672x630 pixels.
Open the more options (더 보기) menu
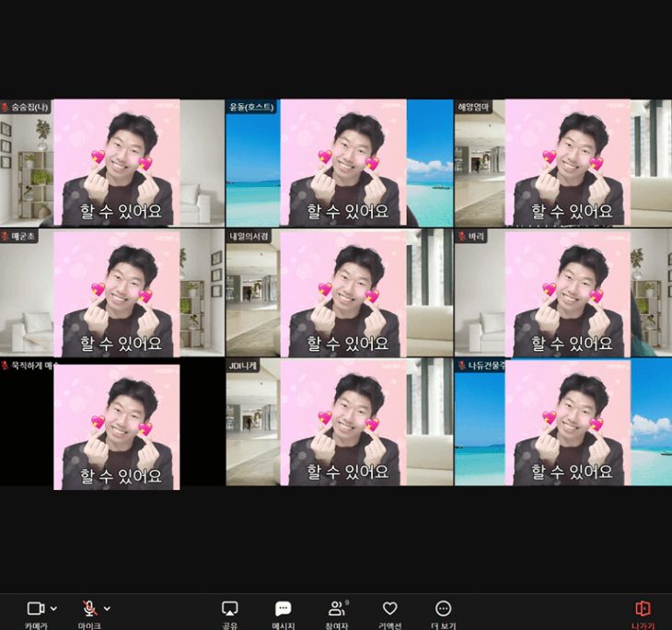(x=443, y=609)
